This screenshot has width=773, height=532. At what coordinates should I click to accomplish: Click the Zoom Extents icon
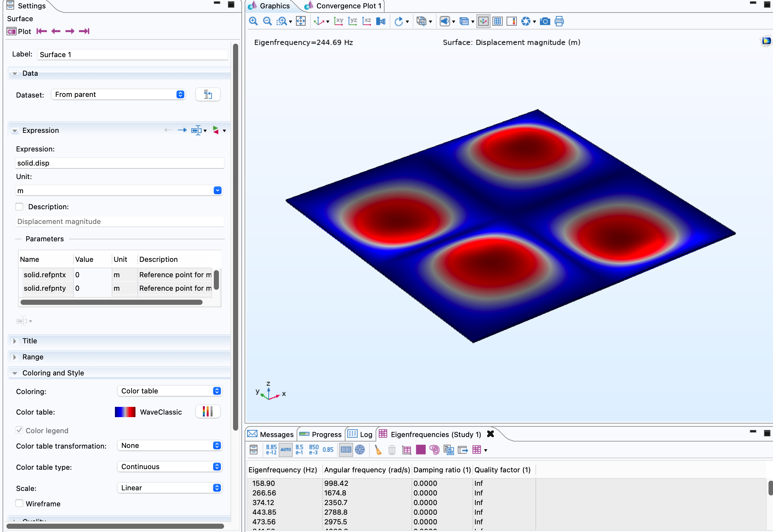[x=301, y=21]
